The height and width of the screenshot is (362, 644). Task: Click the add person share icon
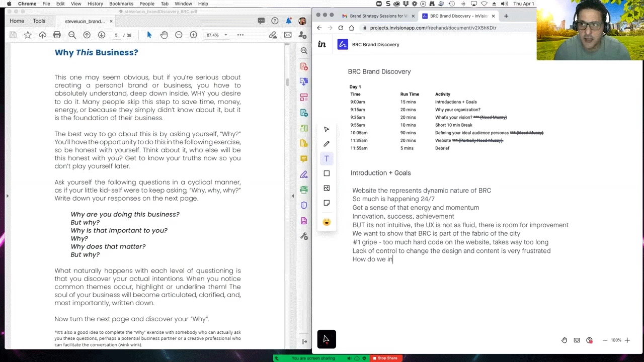tap(302, 35)
